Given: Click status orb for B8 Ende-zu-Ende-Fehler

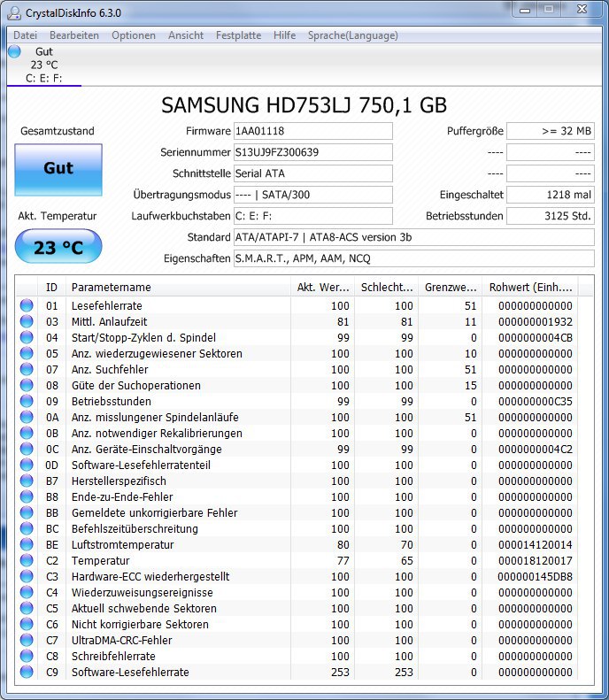Looking at the screenshot, I should pos(27,496).
